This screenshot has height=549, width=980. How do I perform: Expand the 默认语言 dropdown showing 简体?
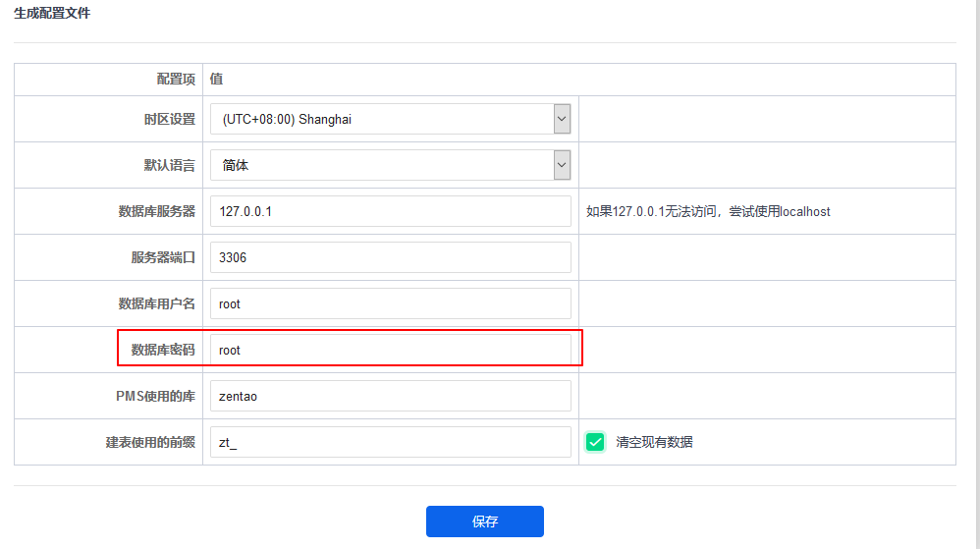[390, 165]
